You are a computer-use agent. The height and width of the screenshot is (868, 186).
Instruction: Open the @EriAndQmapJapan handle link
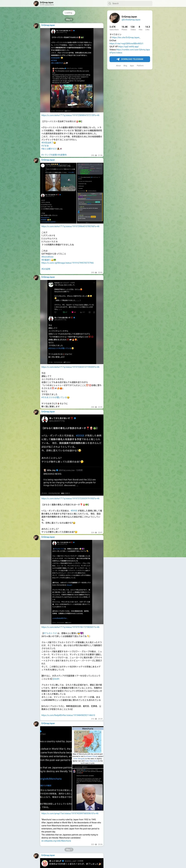131,20
